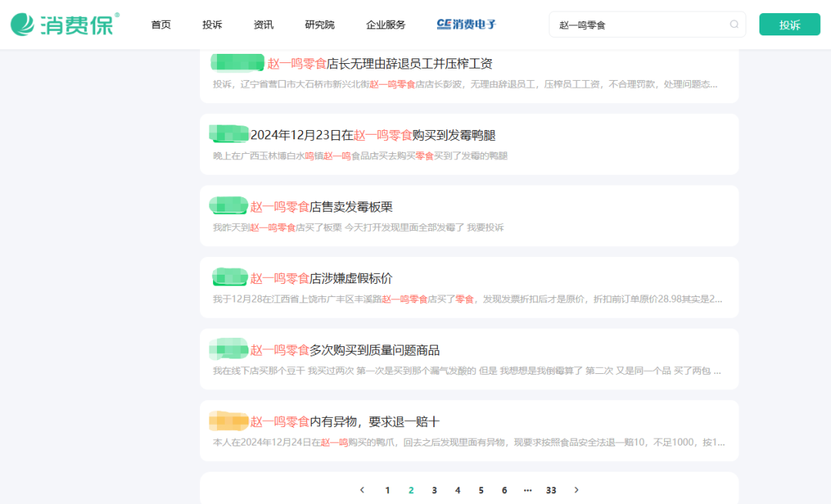Screen dimensions: 831x504
Task: Open the 投诉 navigation menu item
Action: point(212,25)
